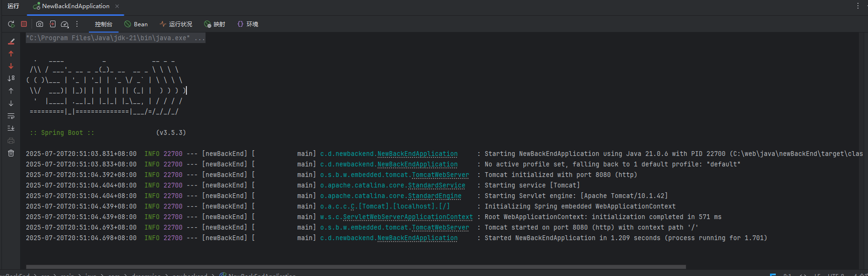Click the camera thread dump icon
This screenshot has height=276, width=868.
click(40, 24)
